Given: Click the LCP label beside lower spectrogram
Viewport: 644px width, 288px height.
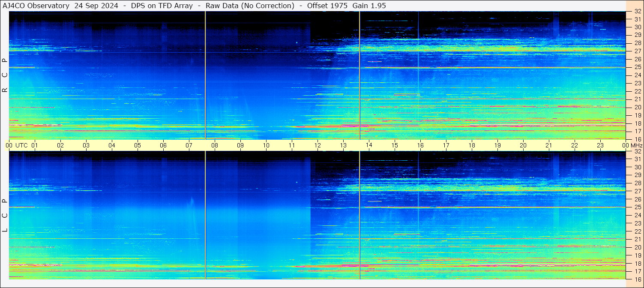Looking at the screenshot, I should (x=5, y=216).
